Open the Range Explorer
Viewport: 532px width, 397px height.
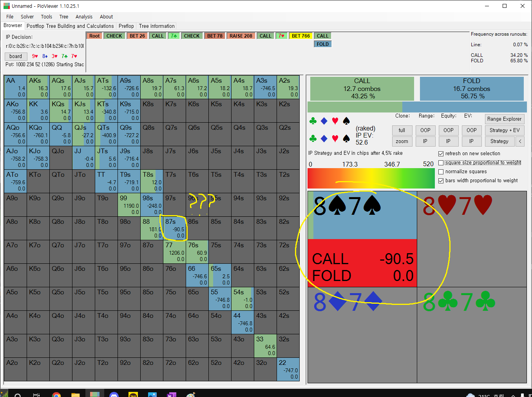click(x=504, y=119)
